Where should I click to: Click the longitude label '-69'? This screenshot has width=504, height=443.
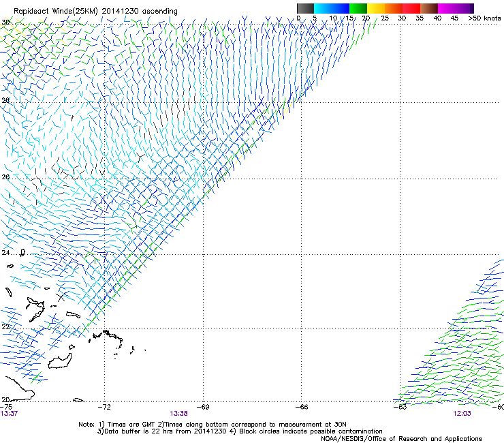pos(203,407)
